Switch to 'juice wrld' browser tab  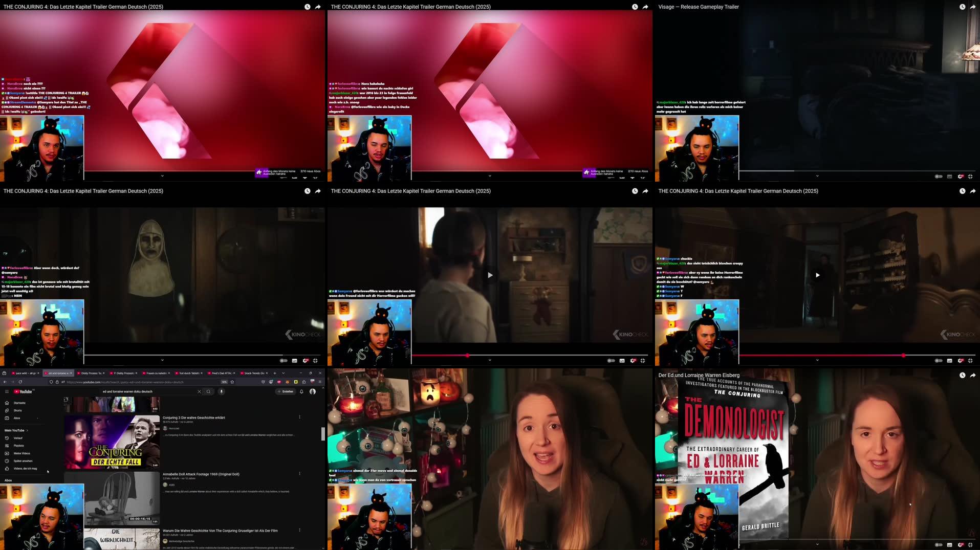pyautogui.click(x=25, y=373)
